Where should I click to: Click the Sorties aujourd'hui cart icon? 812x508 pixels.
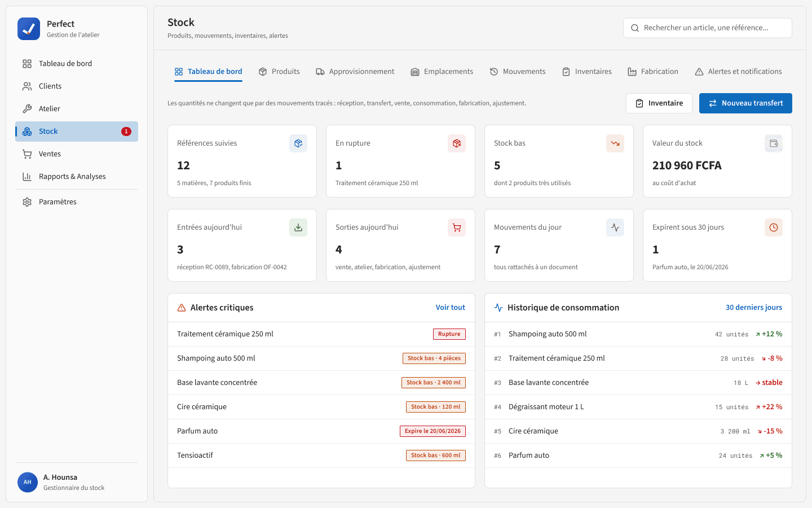457,227
